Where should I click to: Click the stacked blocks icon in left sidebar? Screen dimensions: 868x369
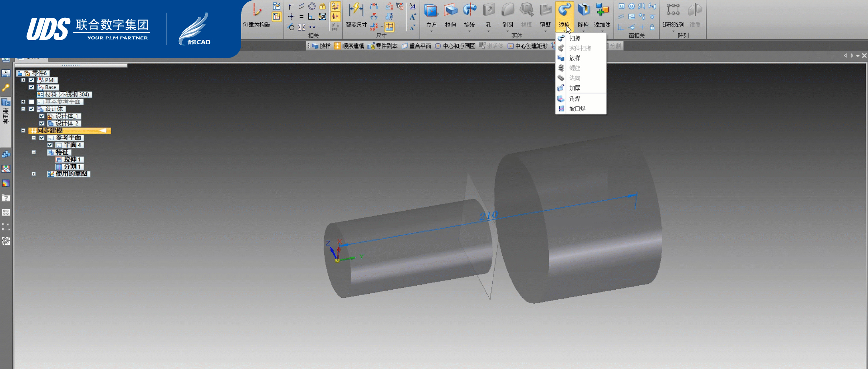[6, 154]
